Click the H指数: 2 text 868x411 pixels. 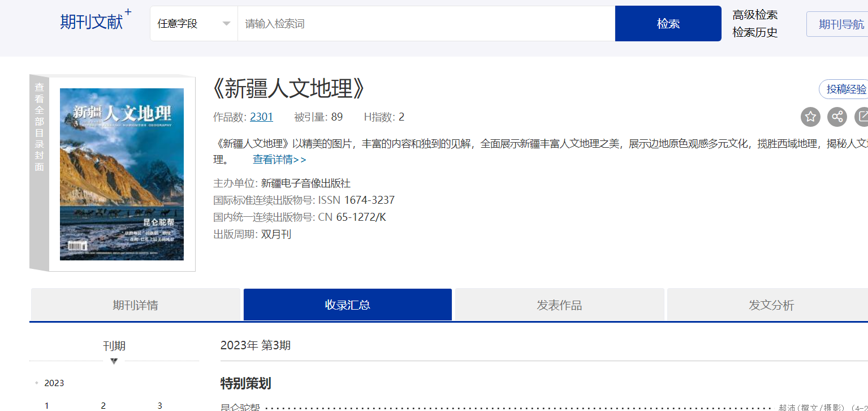384,117
